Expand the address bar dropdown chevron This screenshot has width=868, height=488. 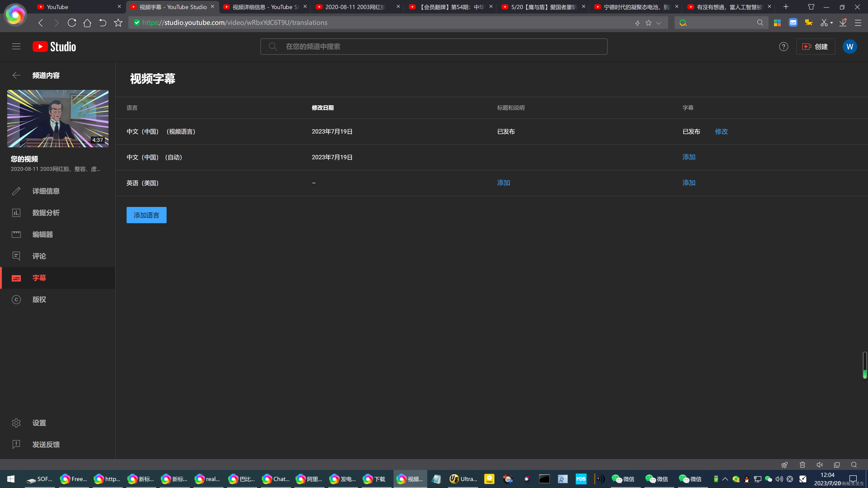coord(659,23)
